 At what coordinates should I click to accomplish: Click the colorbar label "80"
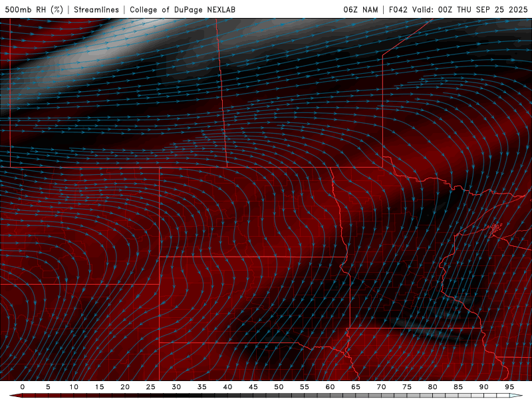pos(432,387)
